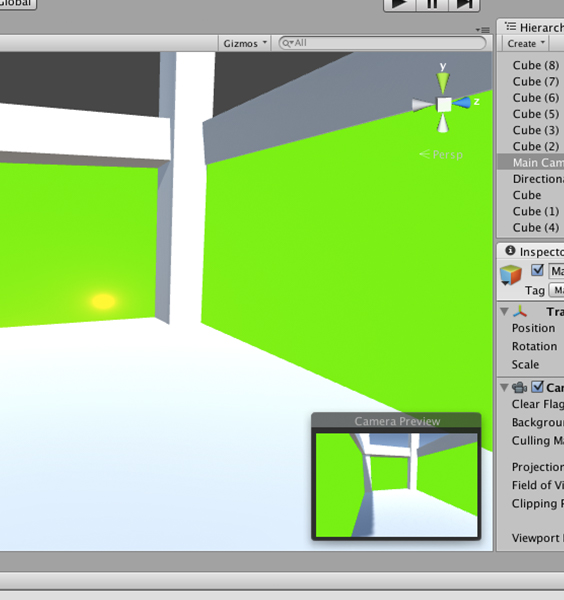Collapse the Camera component foldout

[505, 388]
